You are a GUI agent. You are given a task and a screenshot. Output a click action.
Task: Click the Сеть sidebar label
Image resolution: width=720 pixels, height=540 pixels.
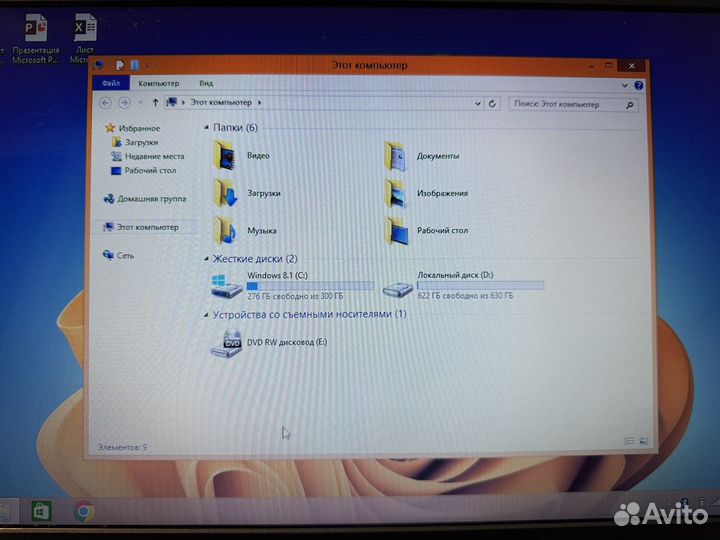coord(125,255)
